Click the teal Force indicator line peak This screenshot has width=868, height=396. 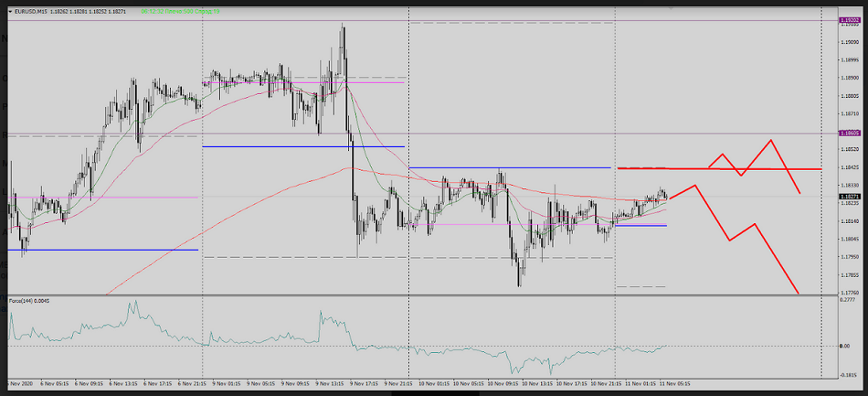[x=133, y=303]
